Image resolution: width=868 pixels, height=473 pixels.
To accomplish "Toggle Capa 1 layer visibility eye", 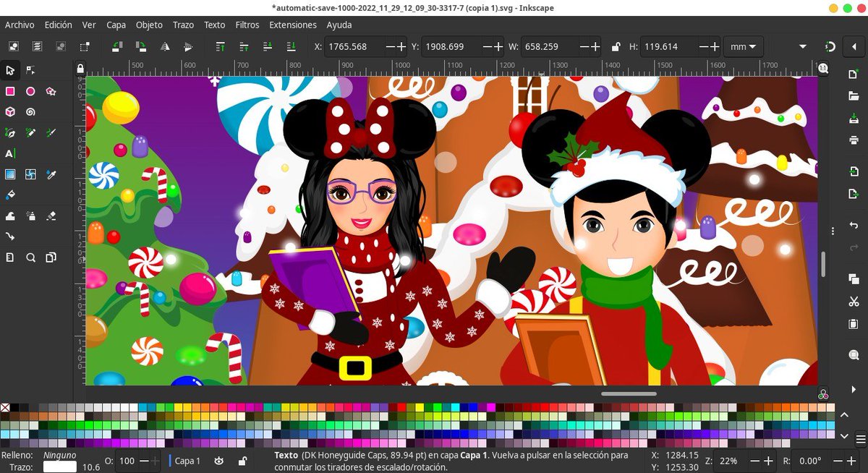I will [x=218, y=461].
